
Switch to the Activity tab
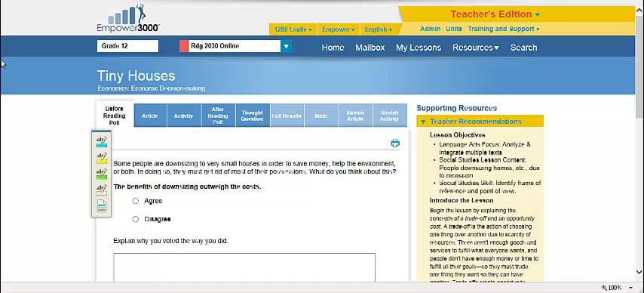pyautogui.click(x=183, y=116)
